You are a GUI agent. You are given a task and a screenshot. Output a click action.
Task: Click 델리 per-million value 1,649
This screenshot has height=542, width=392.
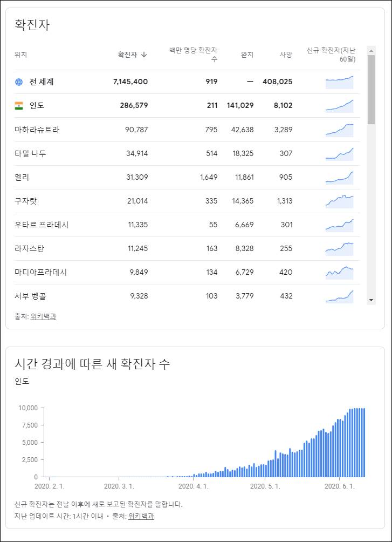pos(209,177)
